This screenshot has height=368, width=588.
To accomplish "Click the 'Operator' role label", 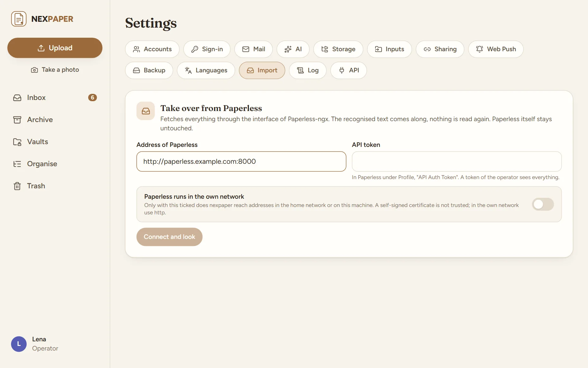I will (45, 348).
